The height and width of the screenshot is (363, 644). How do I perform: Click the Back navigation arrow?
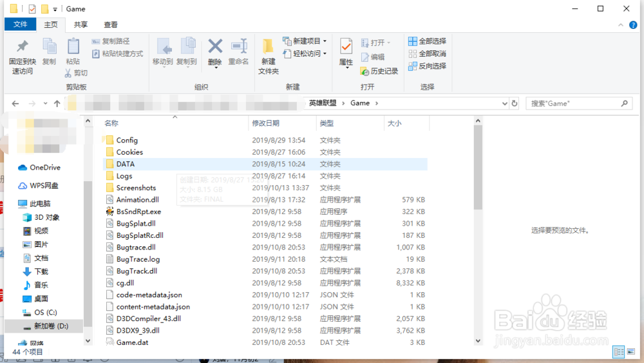(x=15, y=104)
